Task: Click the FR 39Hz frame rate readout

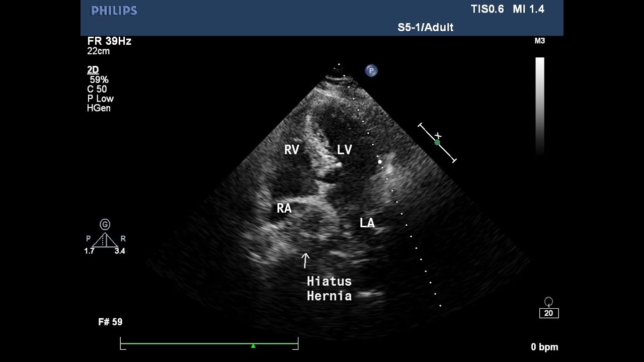Action: (109, 41)
